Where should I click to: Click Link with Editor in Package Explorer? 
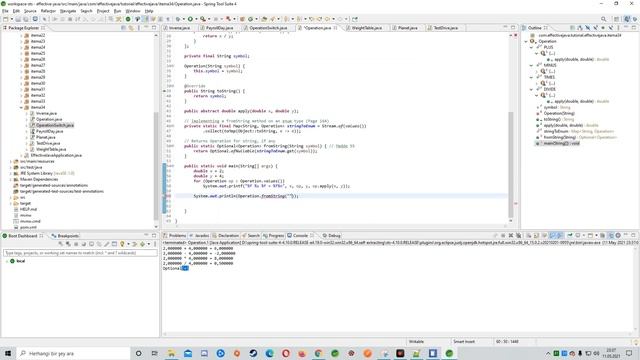[x=131, y=28]
